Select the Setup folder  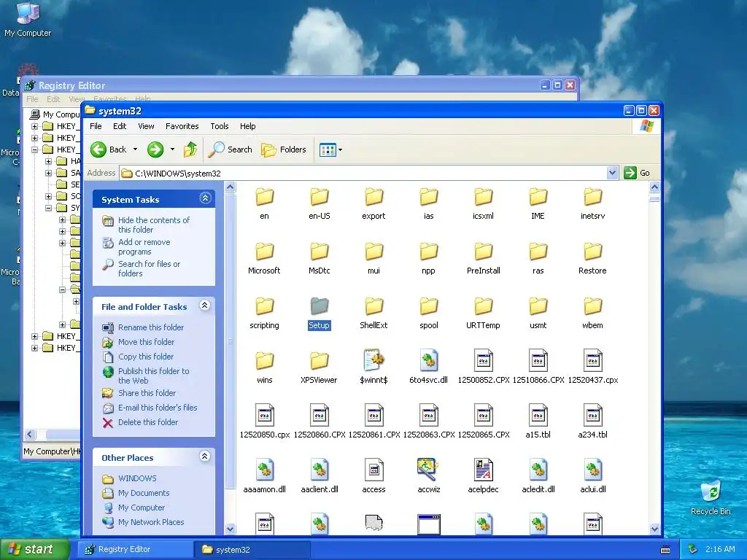[320, 314]
